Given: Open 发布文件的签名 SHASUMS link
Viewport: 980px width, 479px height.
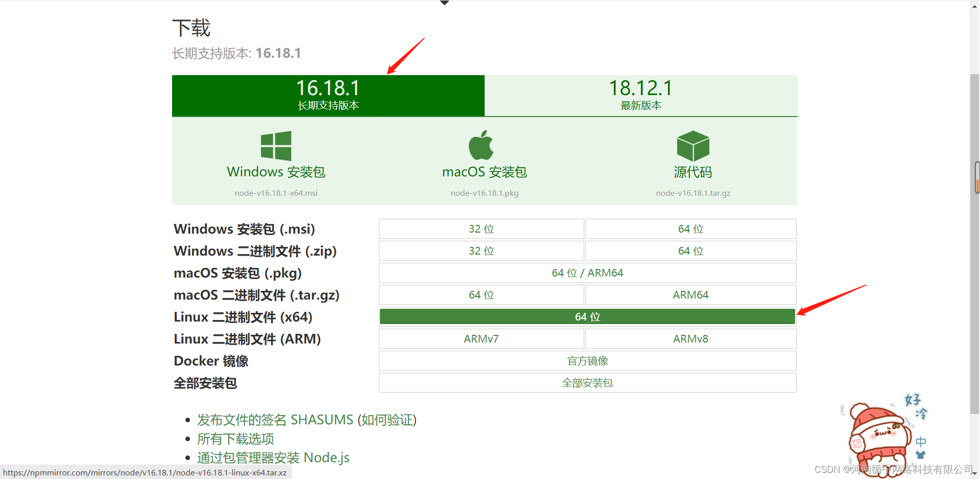Looking at the screenshot, I should pyautogui.click(x=275, y=420).
